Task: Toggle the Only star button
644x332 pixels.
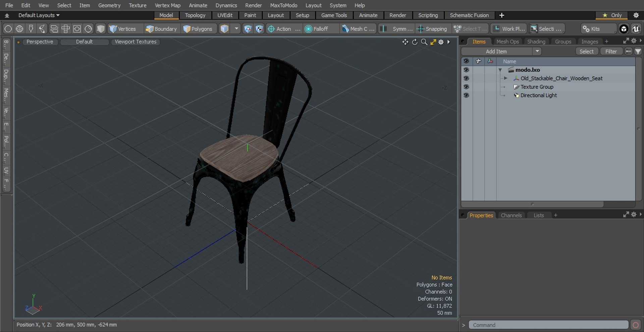Action: (612, 15)
